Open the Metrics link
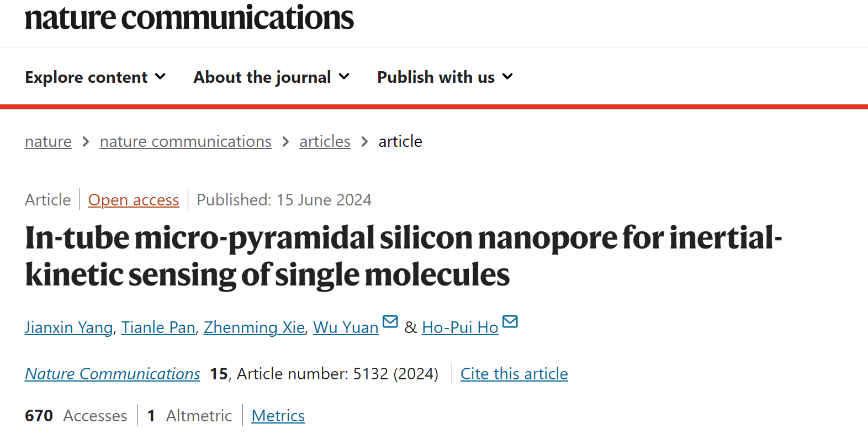Image resolution: width=868 pixels, height=434 pixels. tap(278, 416)
